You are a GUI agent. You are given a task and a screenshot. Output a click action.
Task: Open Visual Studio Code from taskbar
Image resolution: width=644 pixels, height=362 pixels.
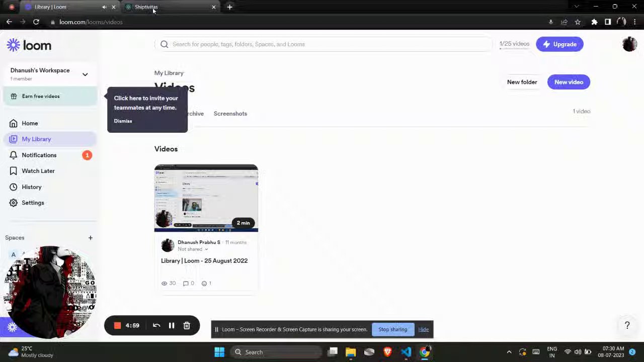(x=406, y=352)
